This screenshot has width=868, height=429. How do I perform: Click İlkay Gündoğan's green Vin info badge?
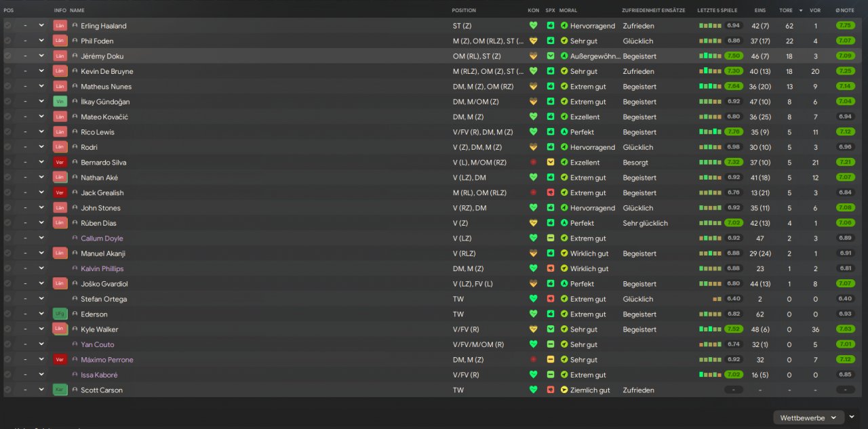coord(60,102)
